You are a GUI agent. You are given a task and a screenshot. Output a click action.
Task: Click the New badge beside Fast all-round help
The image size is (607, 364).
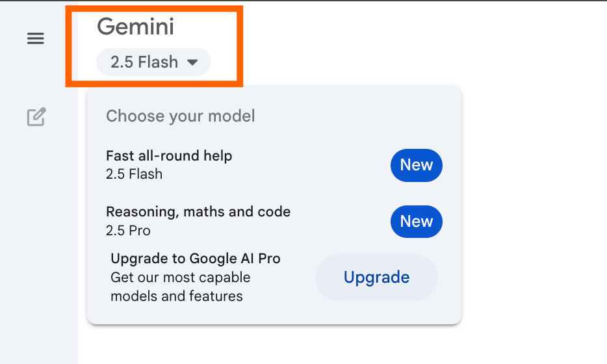pyautogui.click(x=416, y=165)
